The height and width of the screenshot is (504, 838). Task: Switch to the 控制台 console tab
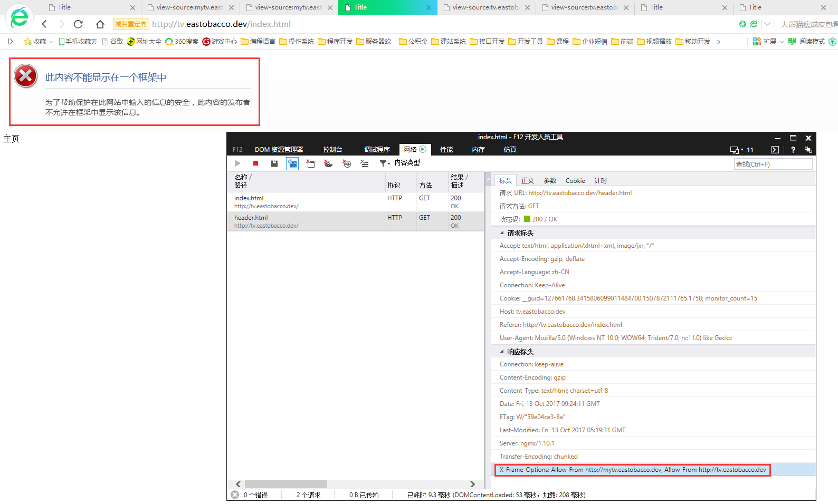pyautogui.click(x=332, y=150)
